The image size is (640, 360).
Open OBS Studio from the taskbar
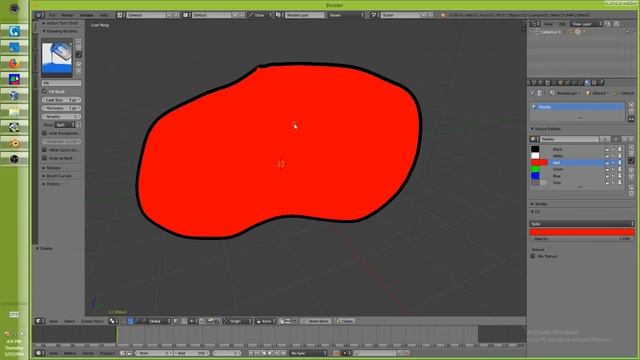[x=14, y=159]
